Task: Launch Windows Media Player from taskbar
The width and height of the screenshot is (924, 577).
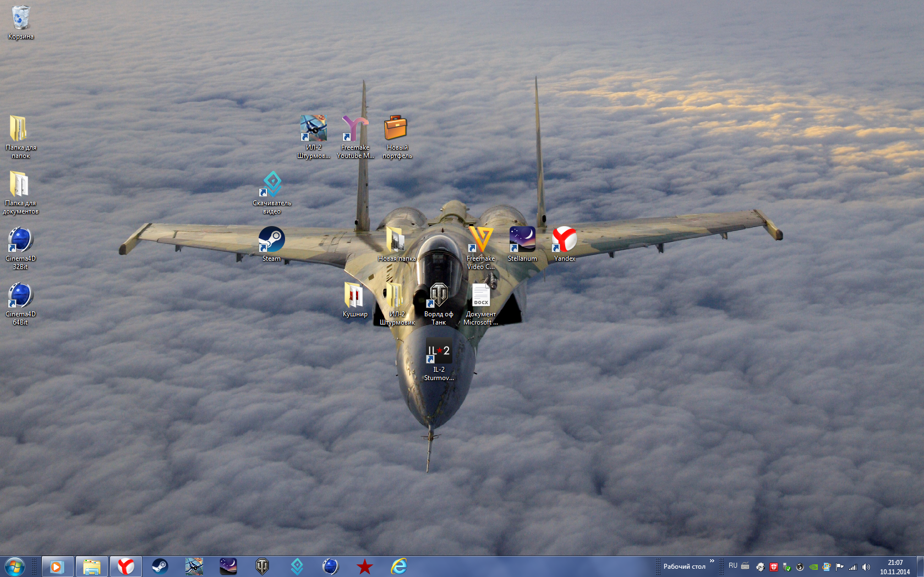Action: (57, 566)
